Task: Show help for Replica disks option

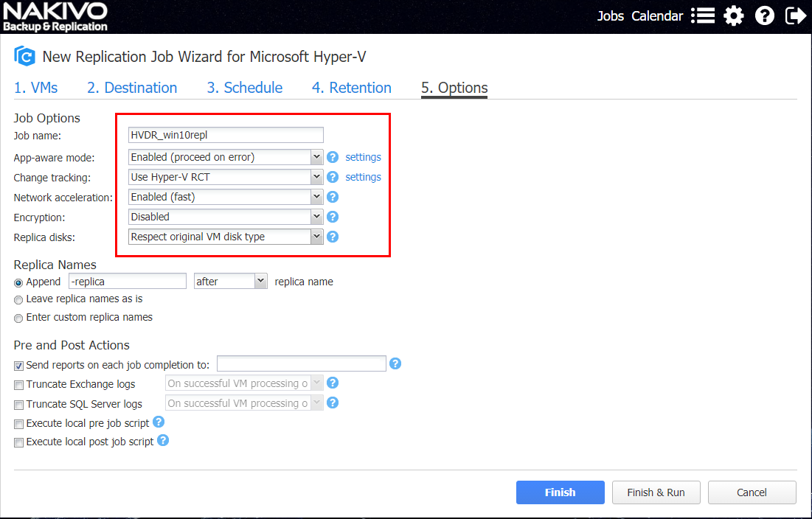Action: pos(333,237)
